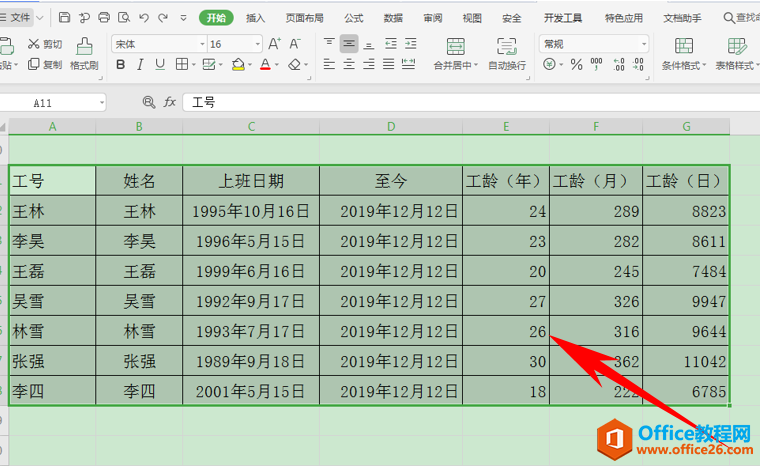This screenshot has width=760, height=467.
Task: Click the percent style icon
Action: point(576,65)
